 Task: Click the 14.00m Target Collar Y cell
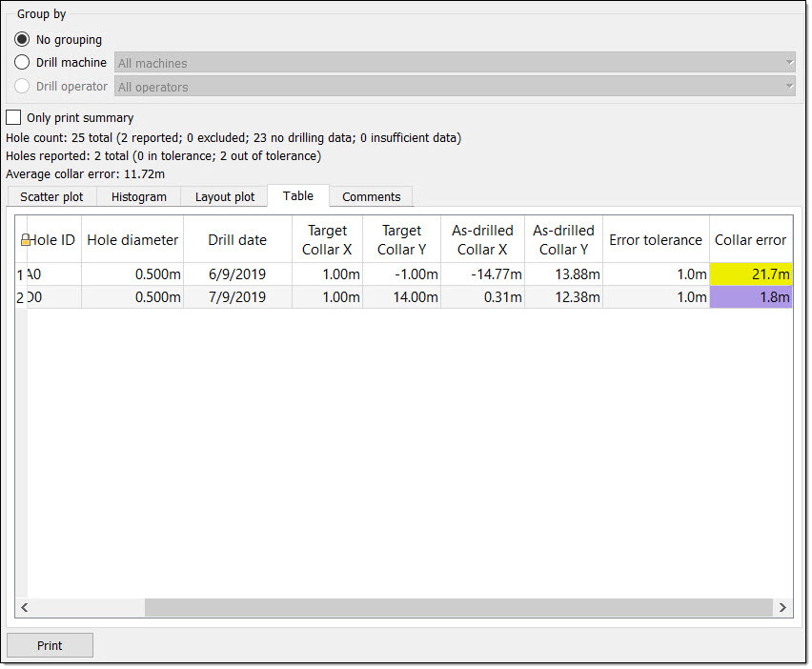tap(402, 297)
